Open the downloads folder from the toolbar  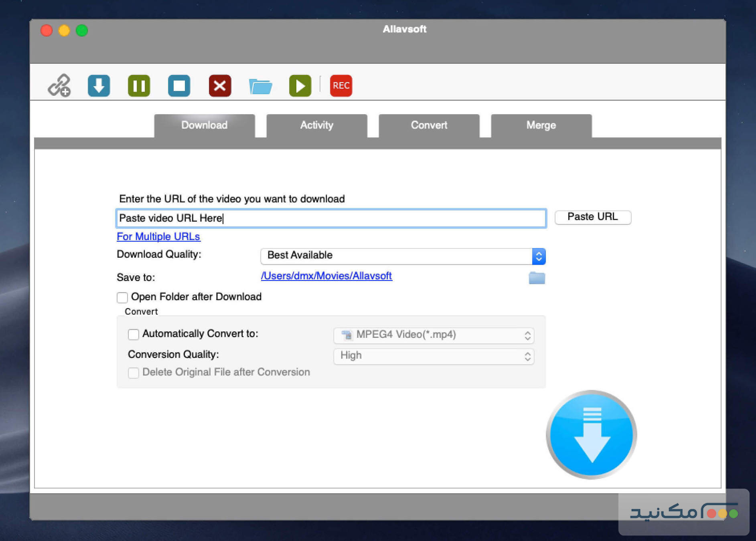[260, 85]
